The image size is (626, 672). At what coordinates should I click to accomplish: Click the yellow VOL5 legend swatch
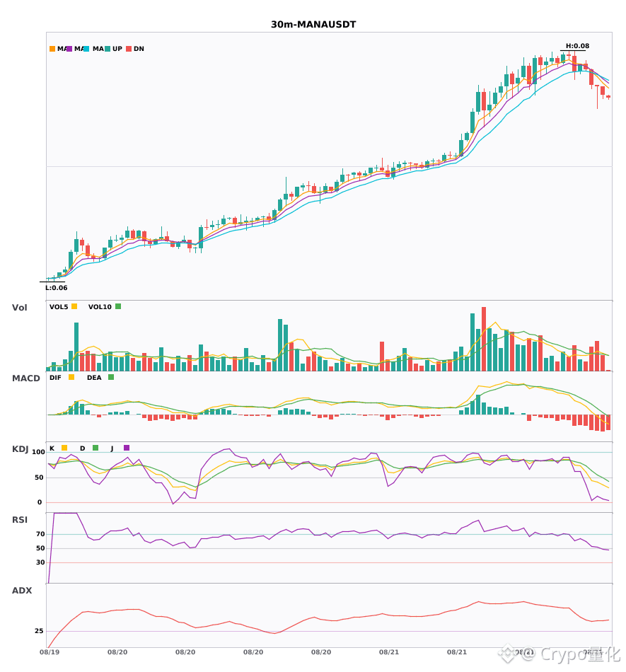click(74, 306)
